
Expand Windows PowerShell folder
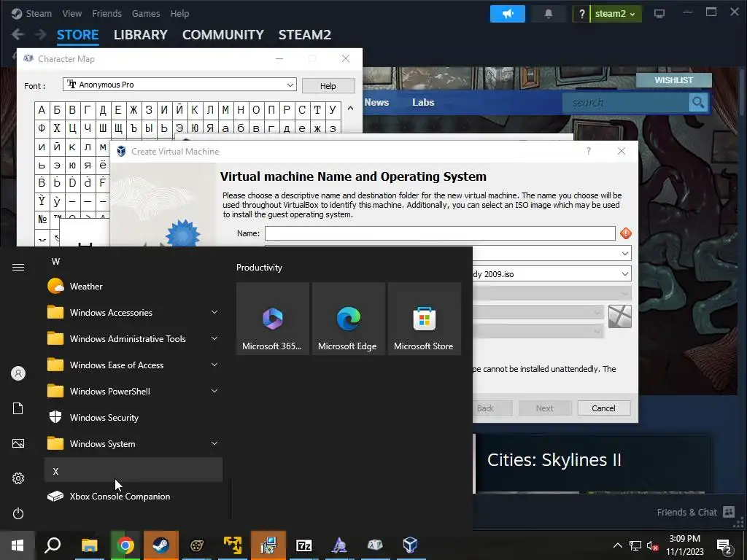(x=133, y=391)
